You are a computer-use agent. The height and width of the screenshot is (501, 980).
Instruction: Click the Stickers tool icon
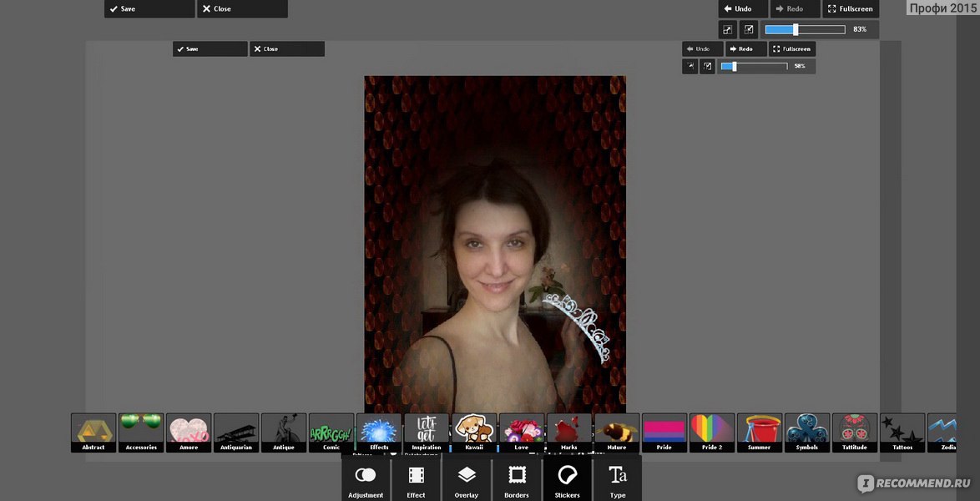point(568,479)
